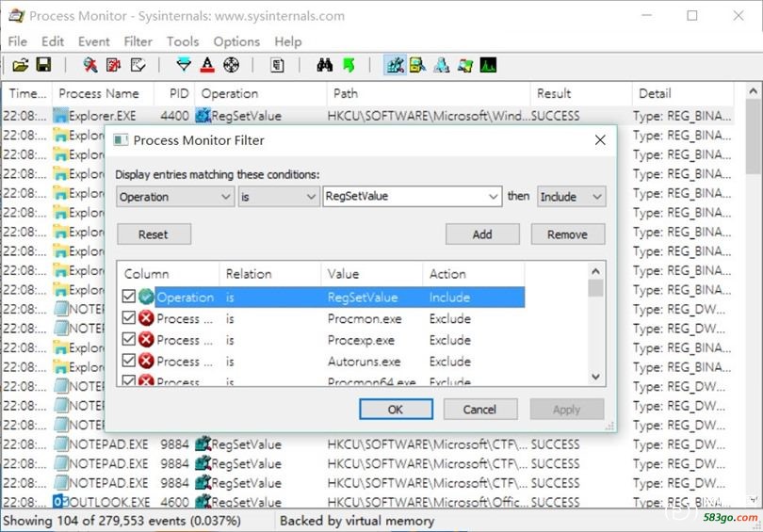Screen dimensions: 763x532
Task: Open a saved log with the Open icon
Action: [x=21, y=65]
